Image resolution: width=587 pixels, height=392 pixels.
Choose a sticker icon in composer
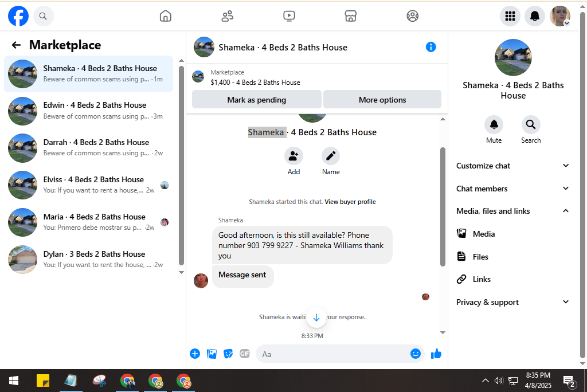point(228,354)
